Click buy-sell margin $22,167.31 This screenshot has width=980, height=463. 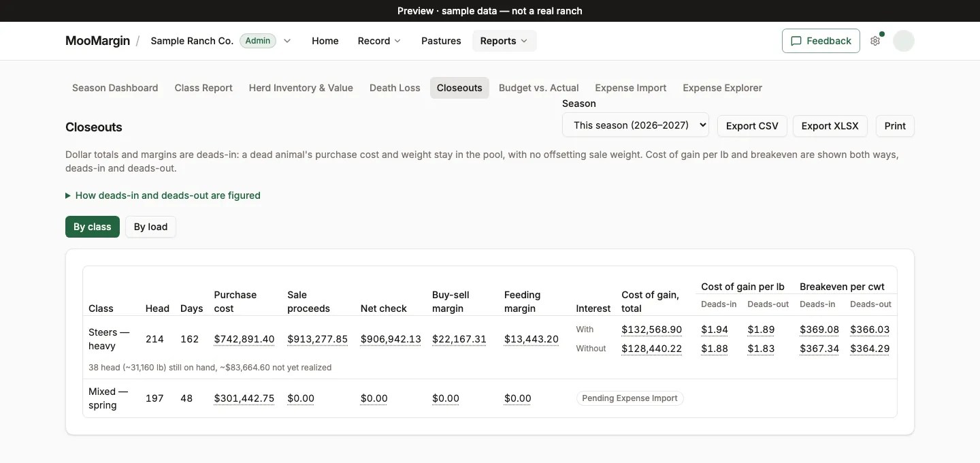[x=459, y=339]
